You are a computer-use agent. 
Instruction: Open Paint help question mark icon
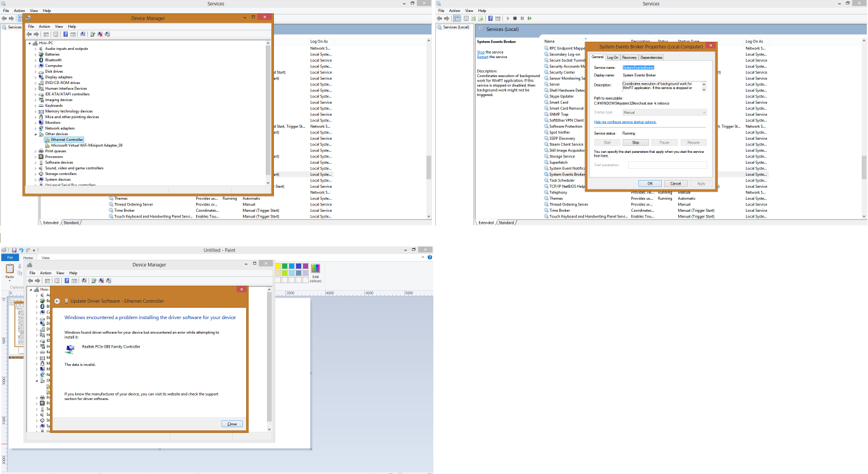430,258
